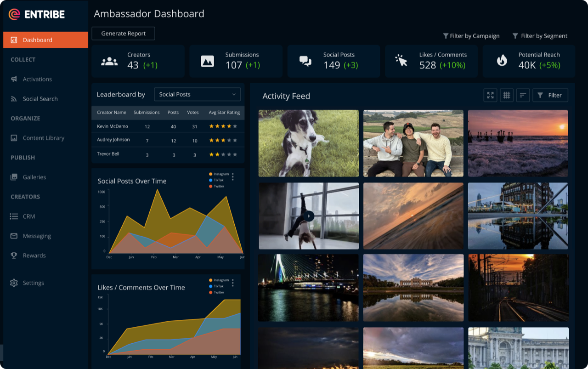
Task: Click the Social Posts chat icon
Action: (305, 61)
